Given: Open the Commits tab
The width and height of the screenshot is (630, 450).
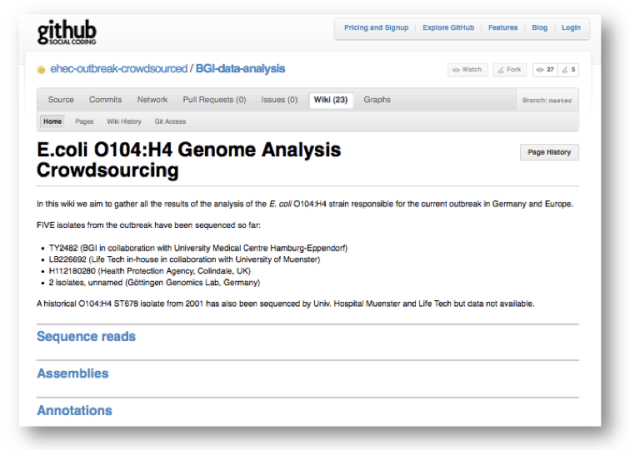Looking at the screenshot, I should (105, 100).
